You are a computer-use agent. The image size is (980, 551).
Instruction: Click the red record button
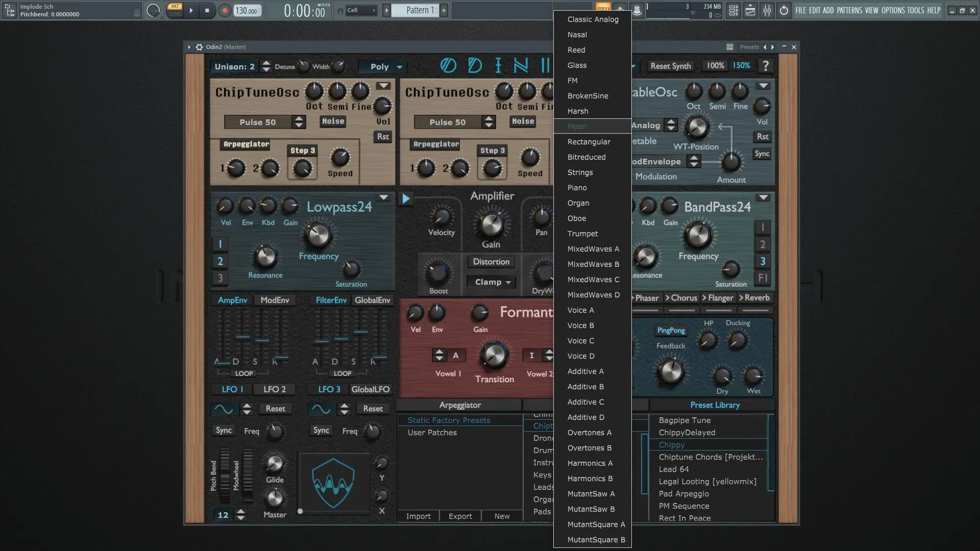pyautogui.click(x=225, y=10)
